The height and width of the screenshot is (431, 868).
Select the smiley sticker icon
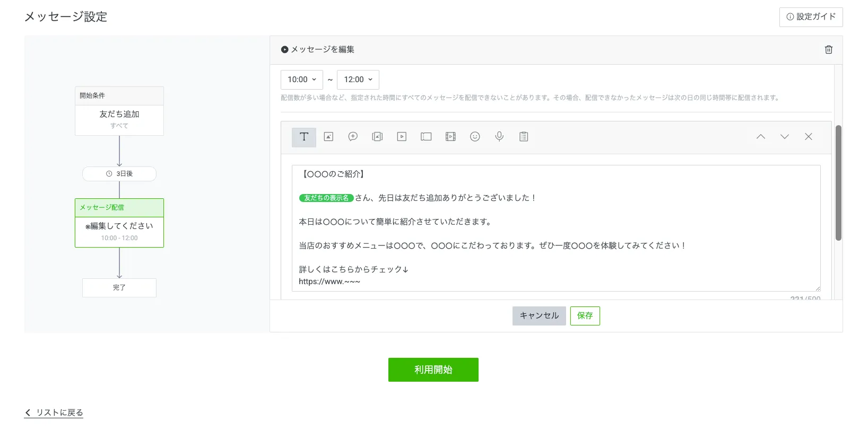[475, 137]
